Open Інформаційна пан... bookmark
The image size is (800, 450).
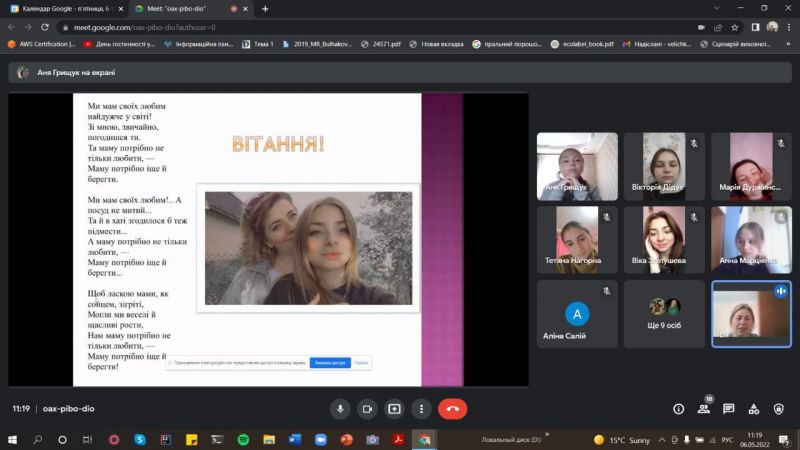(198, 44)
